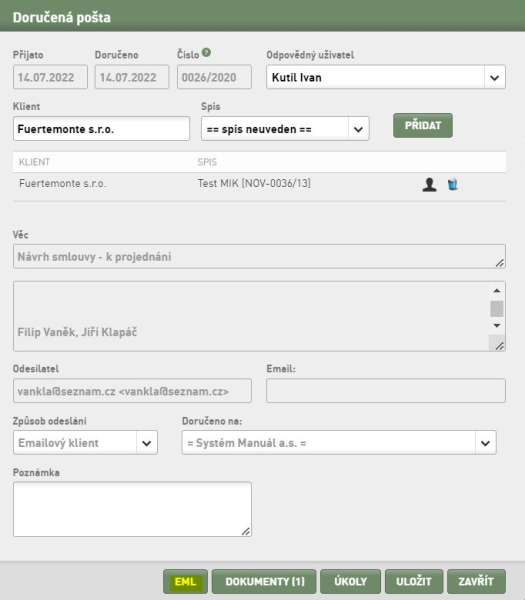
Task: Delete the Test MIK row with the trash icon
Action: [453, 184]
